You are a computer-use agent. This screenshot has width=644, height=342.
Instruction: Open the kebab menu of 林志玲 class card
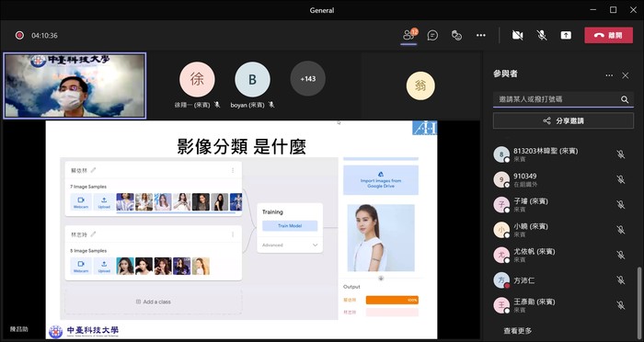pos(233,234)
